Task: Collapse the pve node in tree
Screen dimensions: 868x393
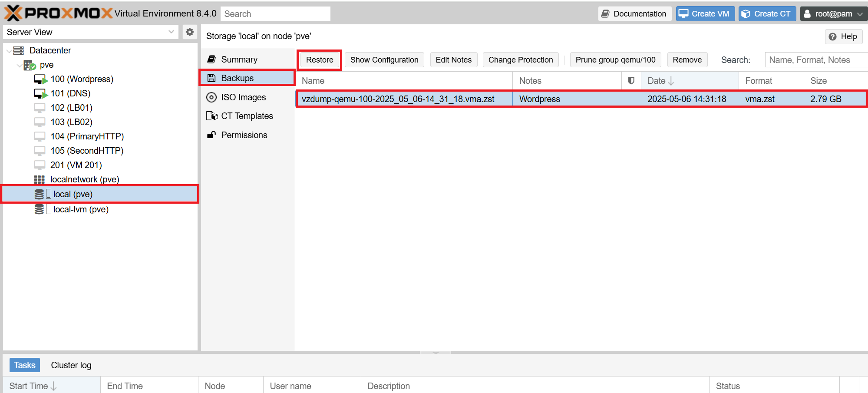Action: pos(19,65)
